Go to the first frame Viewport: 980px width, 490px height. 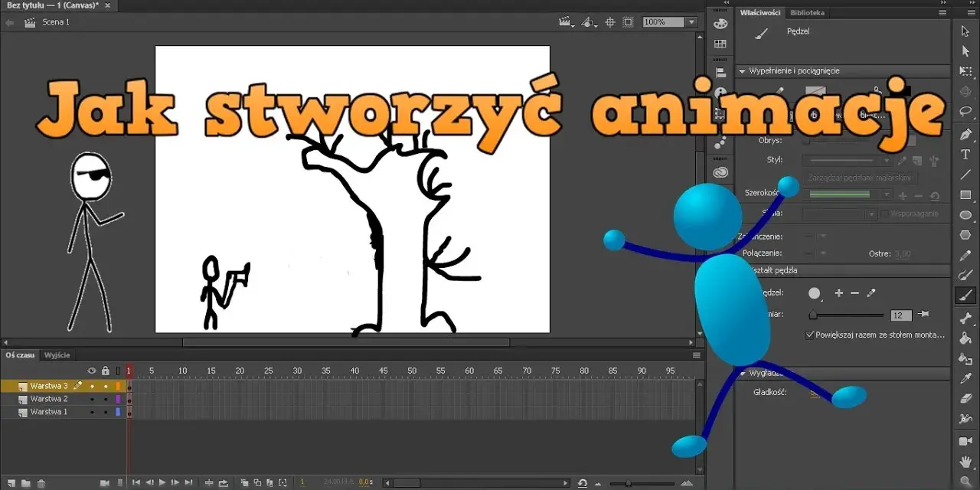pos(136,482)
